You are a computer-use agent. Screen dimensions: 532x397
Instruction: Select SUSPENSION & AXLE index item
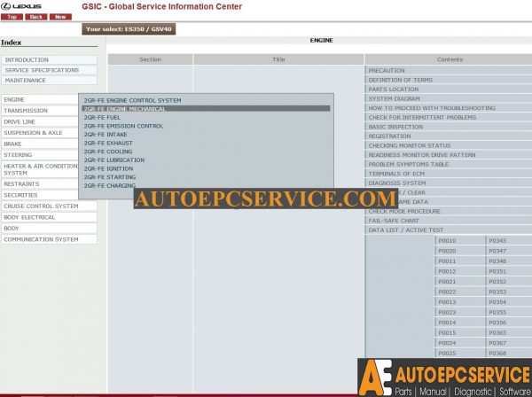(40, 133)
